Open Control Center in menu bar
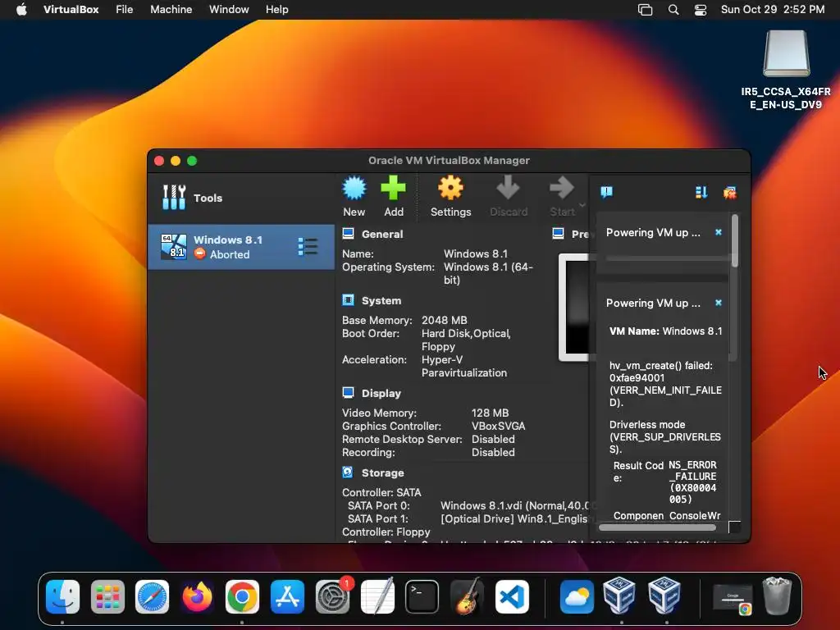 pyautogui.click(x=701, y=10)
